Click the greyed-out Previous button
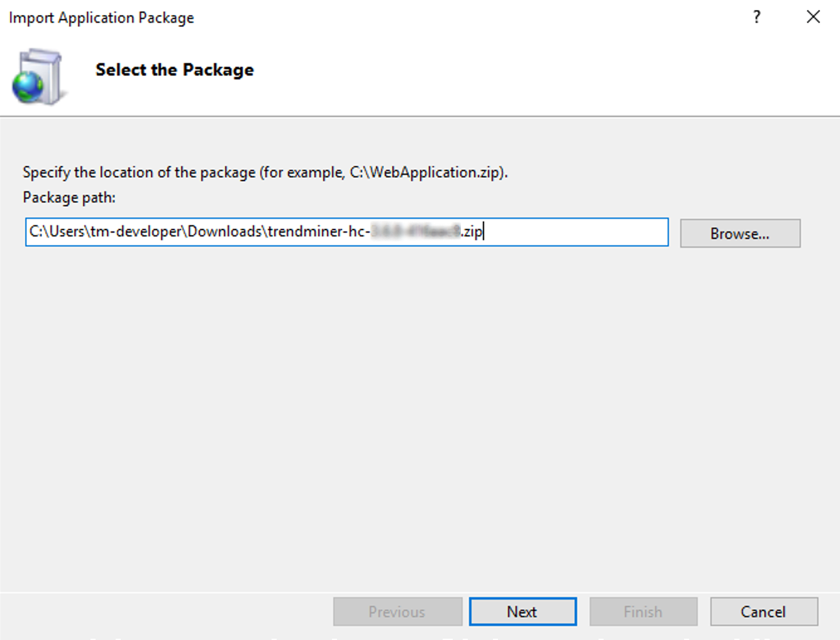 (x=397, y=611)
